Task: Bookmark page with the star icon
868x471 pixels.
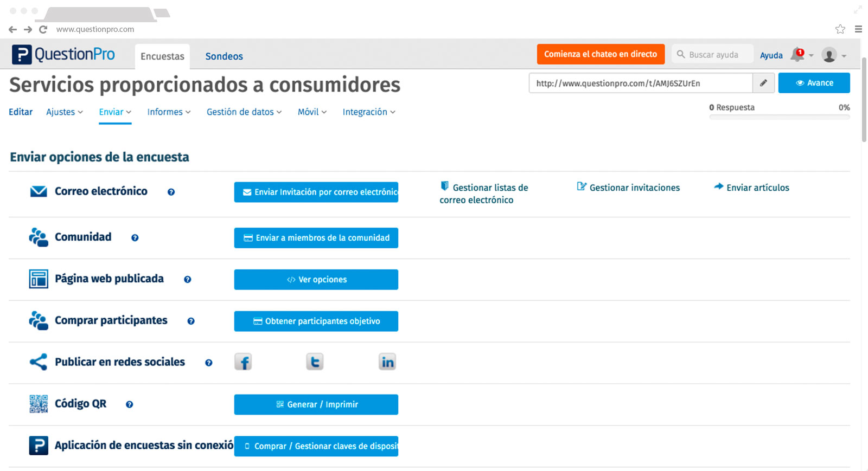Action: [840, 29]
